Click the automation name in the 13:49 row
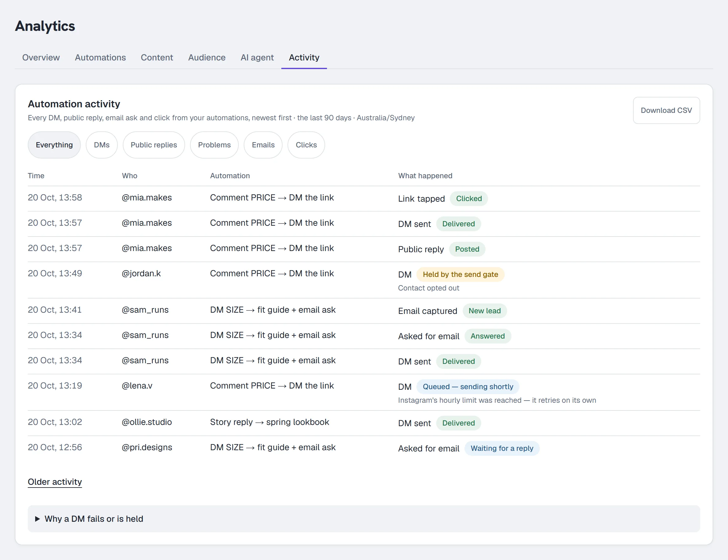This screenshot has height=560, width=728. [272, 274]
